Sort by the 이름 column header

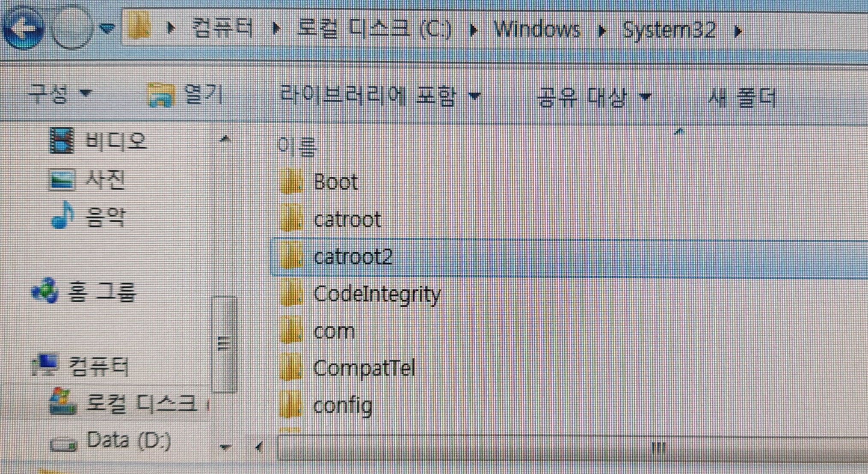pyautogui.click(x=297, y=147)
